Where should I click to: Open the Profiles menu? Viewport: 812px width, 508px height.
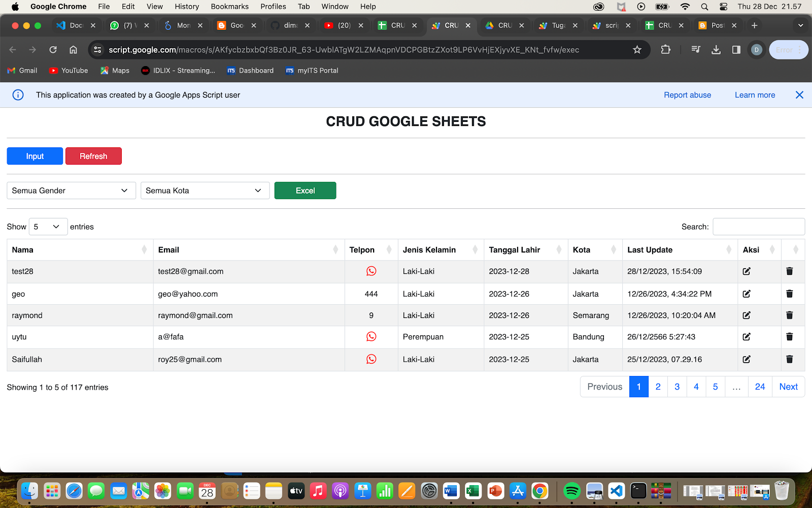pyautogui.click(x=274, y=7)
